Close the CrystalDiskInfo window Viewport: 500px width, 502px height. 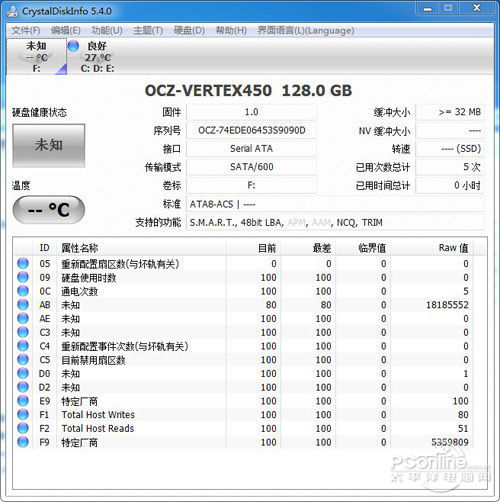click(477, 9)
